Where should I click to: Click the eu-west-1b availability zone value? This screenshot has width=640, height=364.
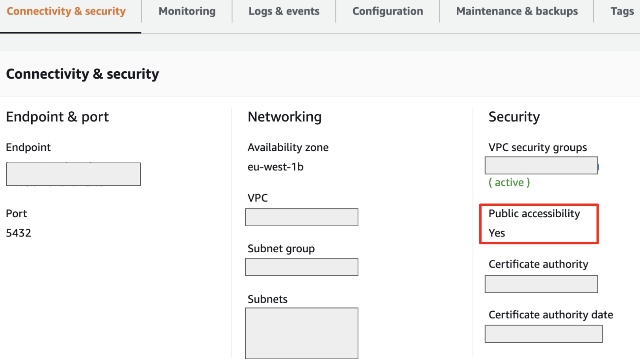(x=275, y=167)
